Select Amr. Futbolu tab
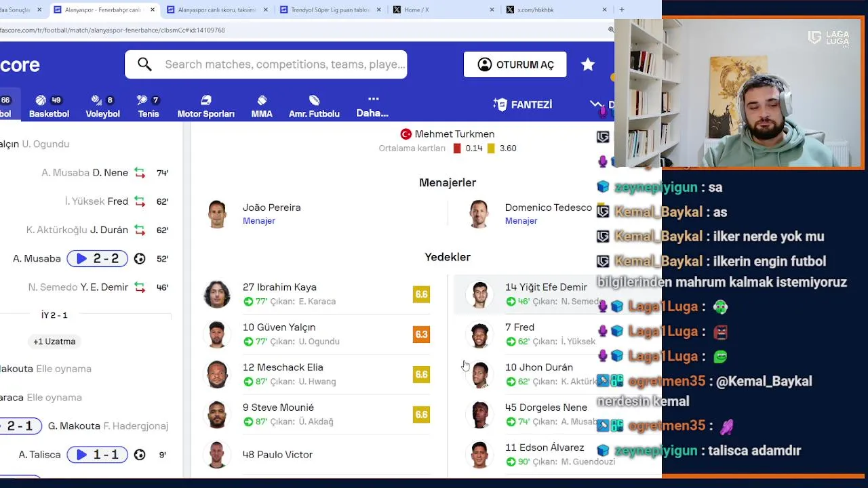The width and height of the screenshot is (868, 488). coord(314,106)
